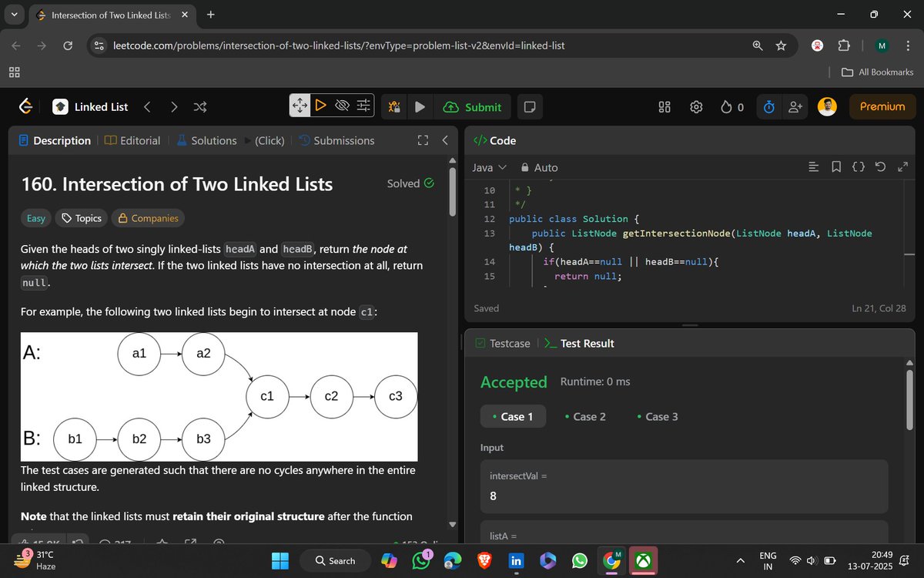
Task: Go to the previous problem arrow
Action: (147, 107)
